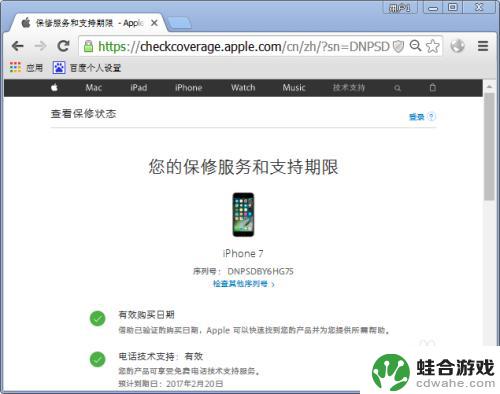
Task: Click the serial number DNPSDBY6HG75 text
Action: pos(260,271)
